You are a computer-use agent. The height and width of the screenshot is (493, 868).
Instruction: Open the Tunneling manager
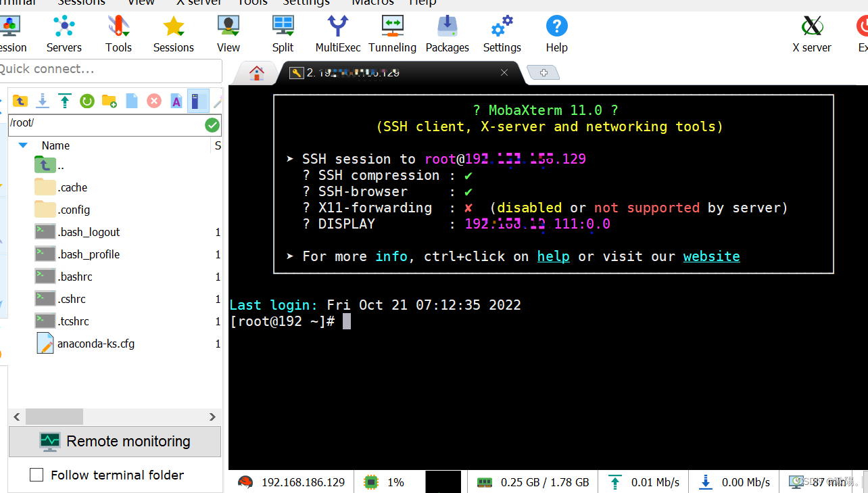[392, 34]
